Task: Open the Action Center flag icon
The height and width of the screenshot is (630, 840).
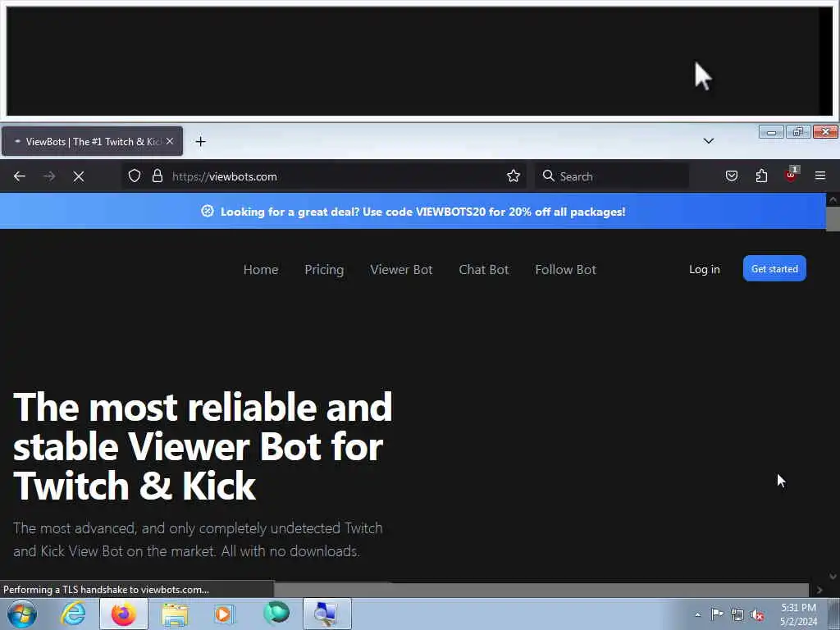Action: pyautogui.click(x=717, y=614)
